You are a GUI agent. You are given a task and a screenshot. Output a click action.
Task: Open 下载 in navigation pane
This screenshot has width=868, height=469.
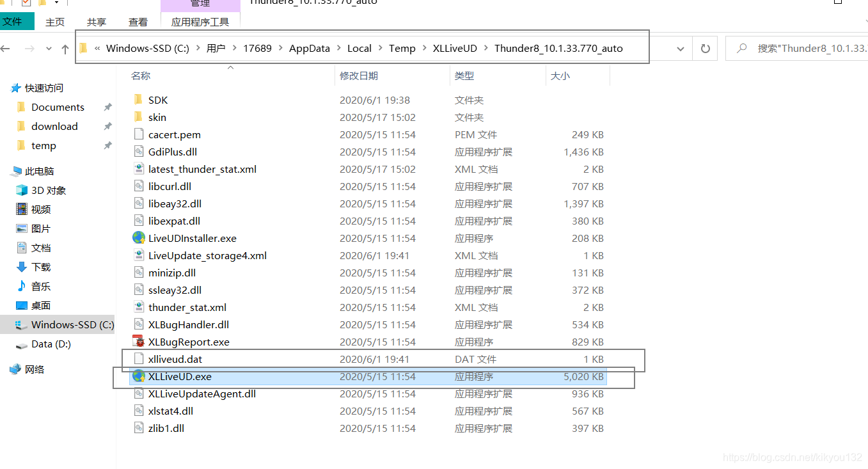tap(41, 267)
